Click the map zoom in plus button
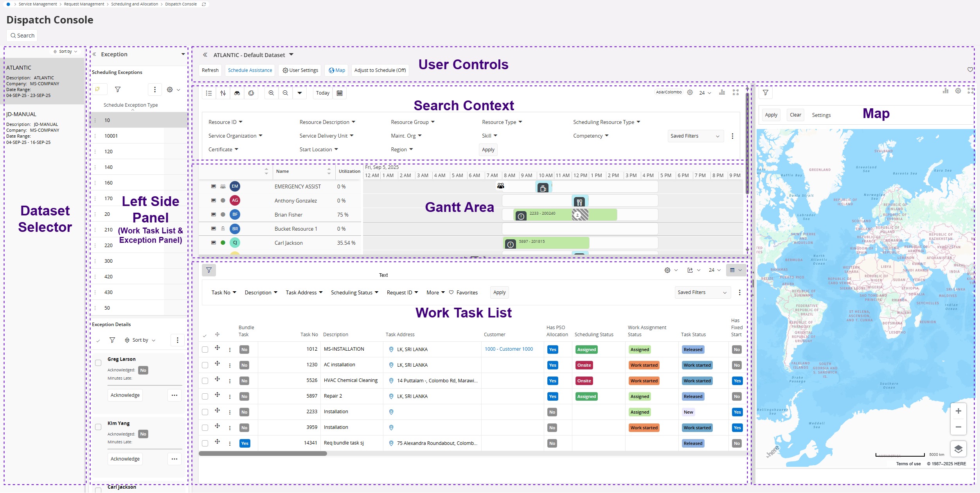Screen dimensions: 980x493 (x=958, y=411)
